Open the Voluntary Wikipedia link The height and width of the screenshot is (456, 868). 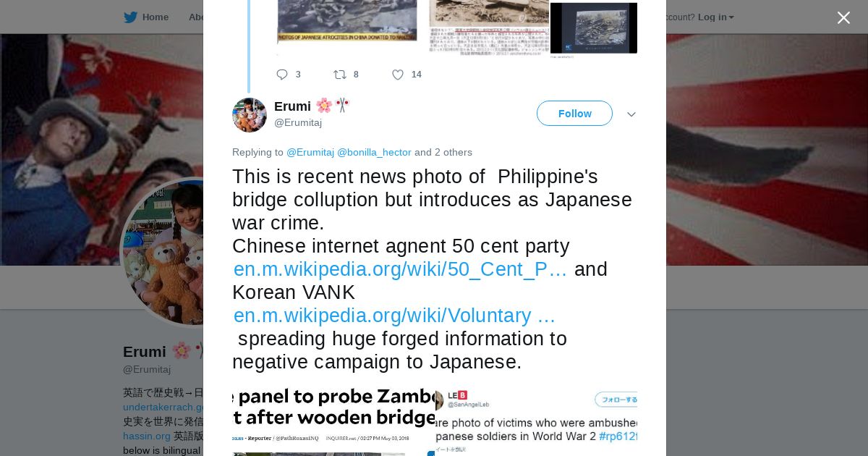click(394, 316)
